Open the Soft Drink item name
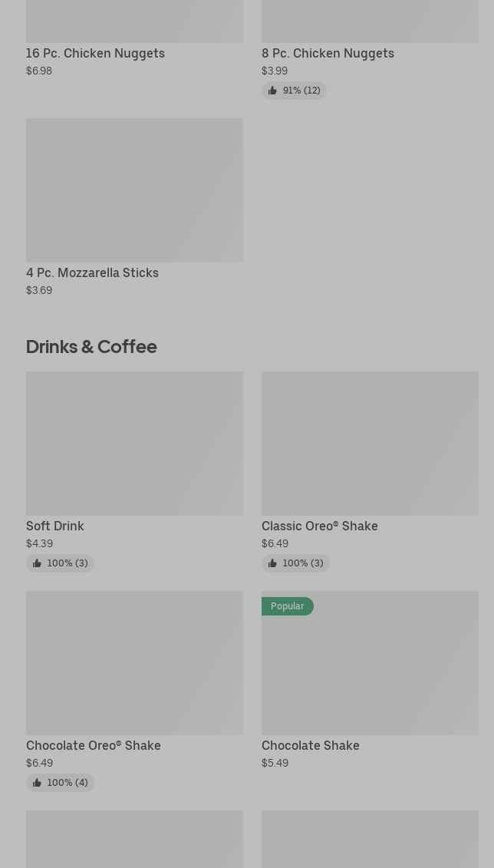 coord(55,526)
